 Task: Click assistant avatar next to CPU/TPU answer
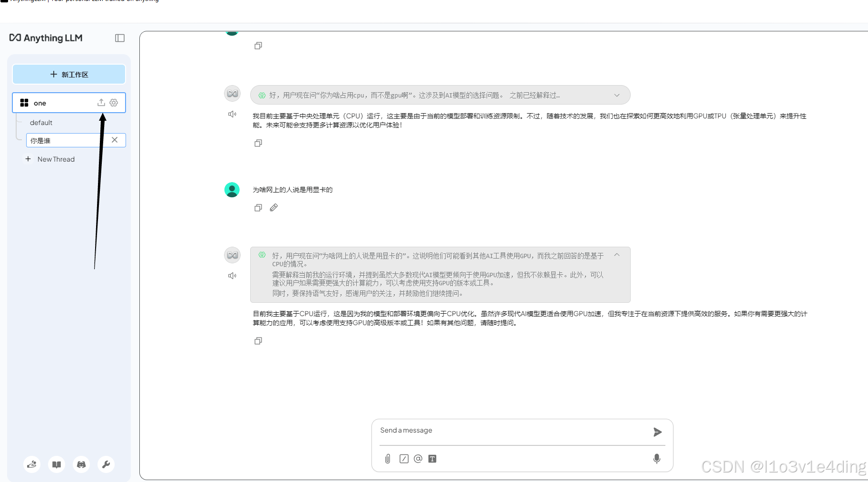pos(232,94)
